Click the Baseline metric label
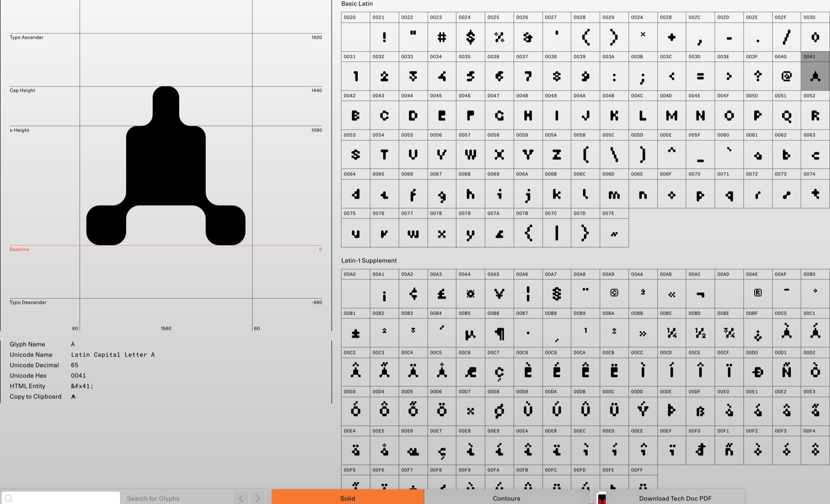The height and width of the screenshot is (504, 830). [20, 249]
